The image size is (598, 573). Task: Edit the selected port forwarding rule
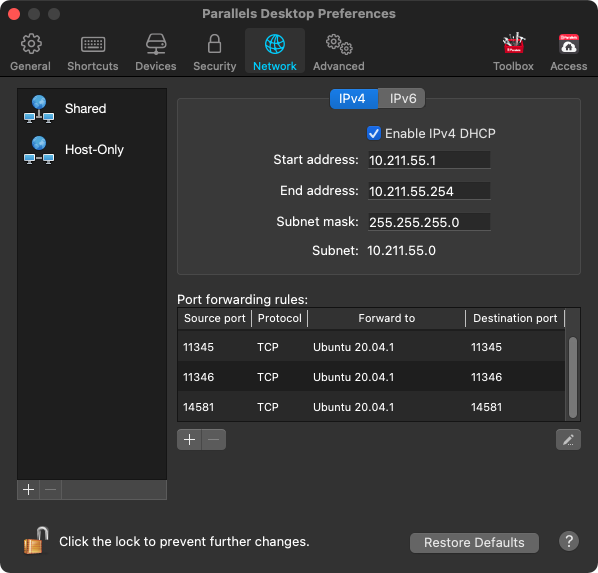point(568,439)
